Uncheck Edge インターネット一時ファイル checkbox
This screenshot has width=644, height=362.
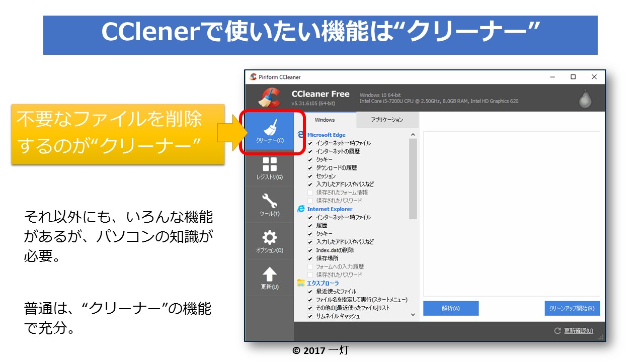[x=310, y=143]
